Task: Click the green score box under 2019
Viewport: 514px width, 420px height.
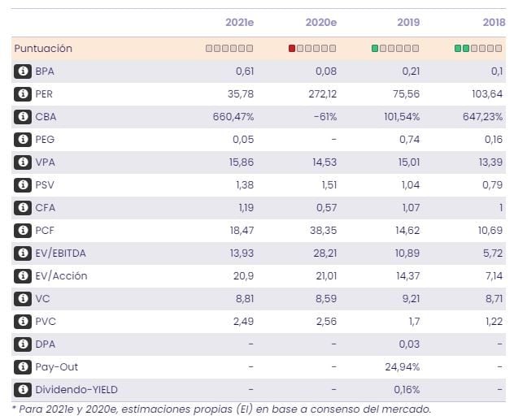Action: tap(375, 49)
